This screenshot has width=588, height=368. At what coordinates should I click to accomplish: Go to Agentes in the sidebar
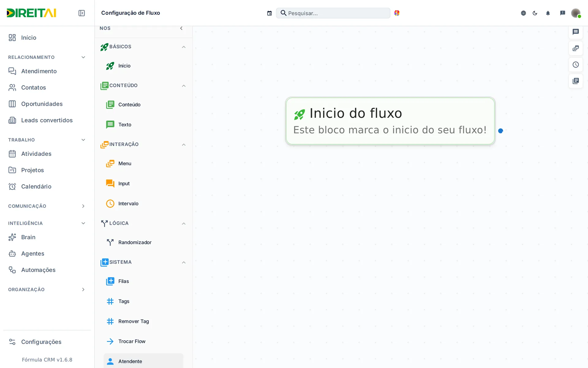point(47,254)
